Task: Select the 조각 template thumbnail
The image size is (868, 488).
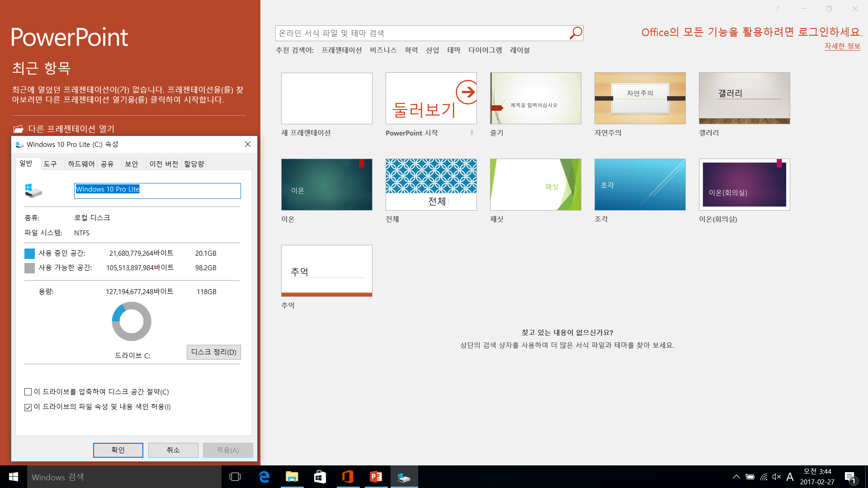Action: [x=640, y=184]
